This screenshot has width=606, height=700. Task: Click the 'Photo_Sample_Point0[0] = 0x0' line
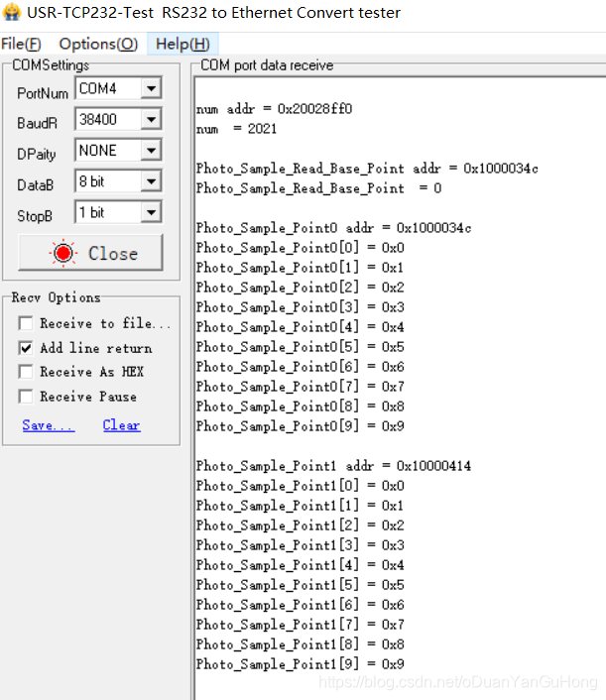(301, 248)
